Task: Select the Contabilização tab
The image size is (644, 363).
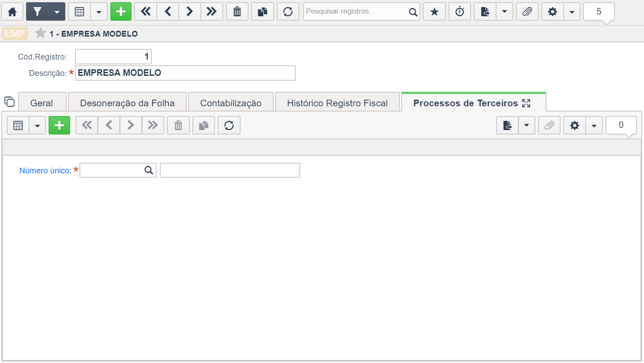Action: coord(230,103)
